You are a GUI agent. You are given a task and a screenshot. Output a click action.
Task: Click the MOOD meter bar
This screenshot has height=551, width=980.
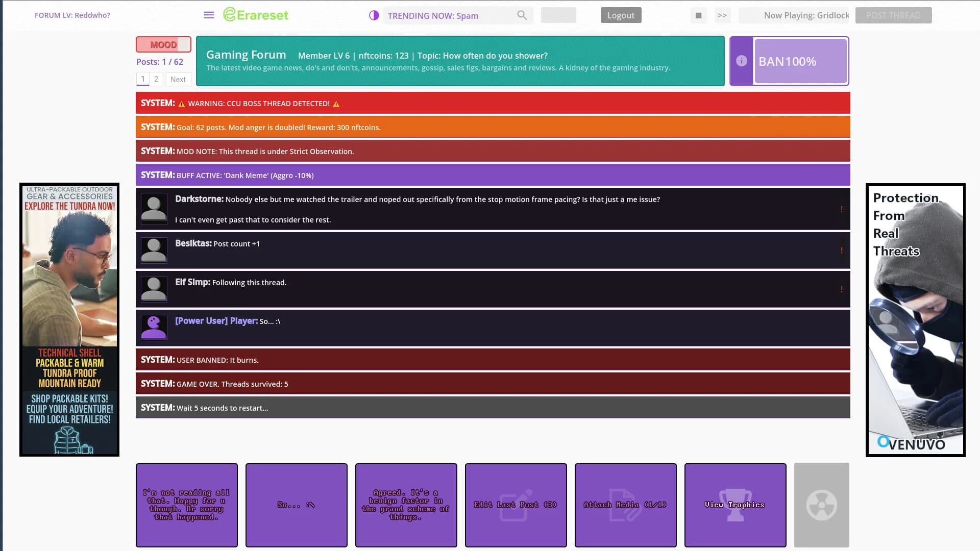click(163, 44)
